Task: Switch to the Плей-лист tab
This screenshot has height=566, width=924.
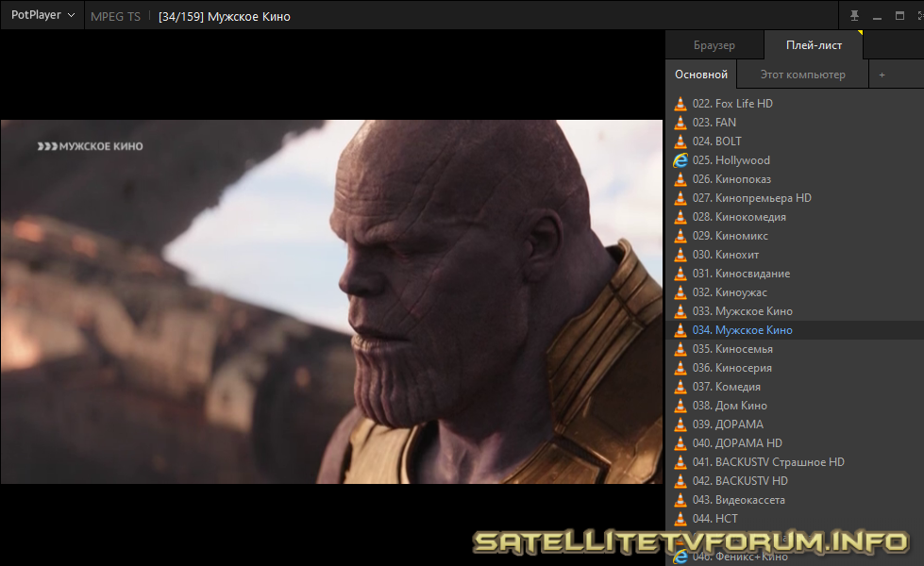Action: pyautogui.click(x=814, y=45)
